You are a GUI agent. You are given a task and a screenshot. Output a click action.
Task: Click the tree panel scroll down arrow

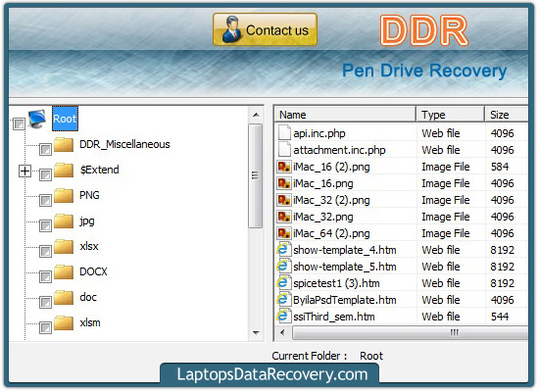pos(256,332)
